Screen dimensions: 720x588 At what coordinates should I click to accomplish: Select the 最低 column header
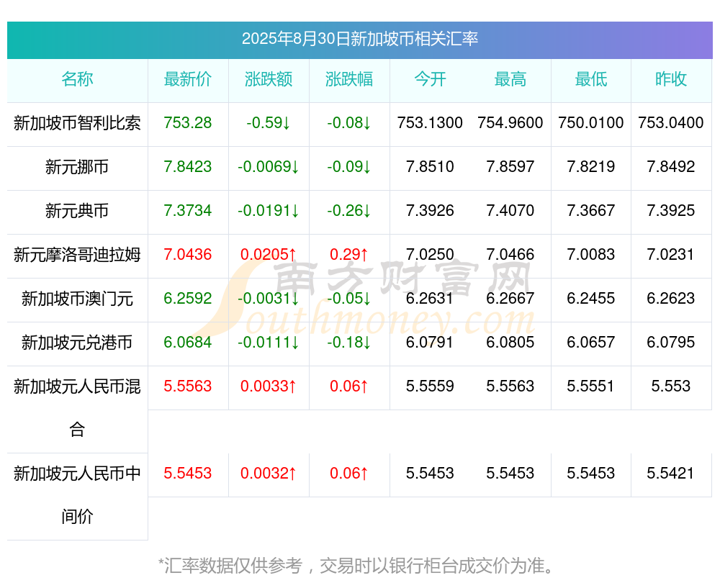(591, 79)
